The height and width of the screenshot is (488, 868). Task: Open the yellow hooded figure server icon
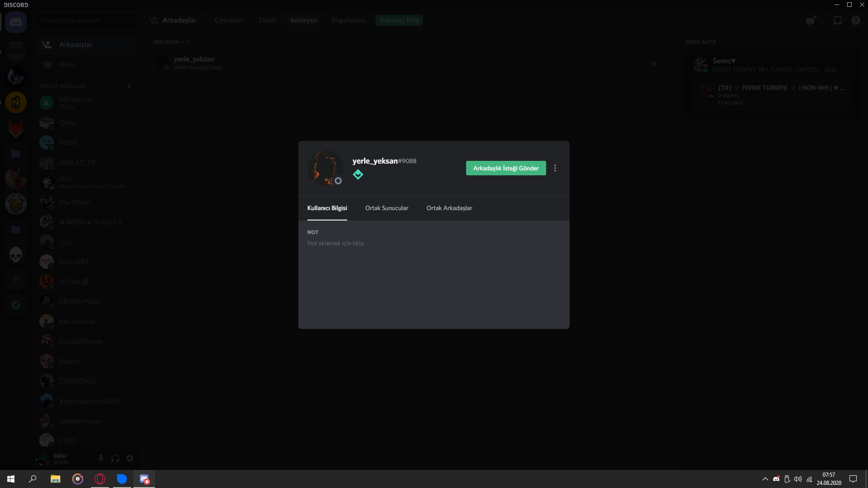[16, 103]
